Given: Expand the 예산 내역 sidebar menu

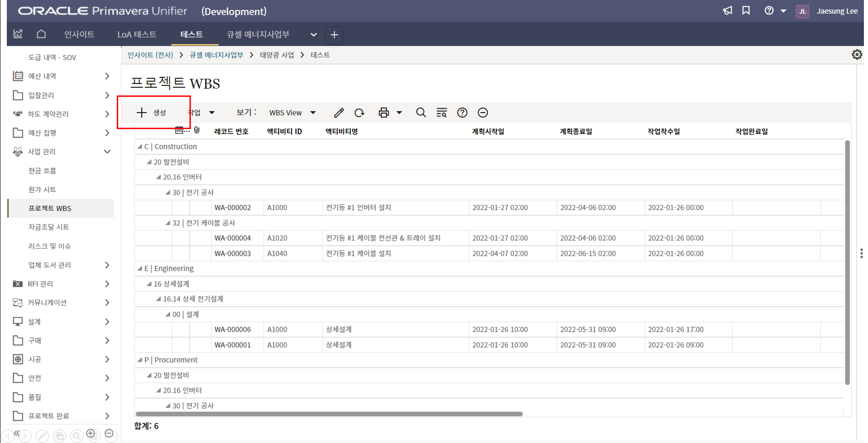Looking at the screenshot, I should click(107, 76).
